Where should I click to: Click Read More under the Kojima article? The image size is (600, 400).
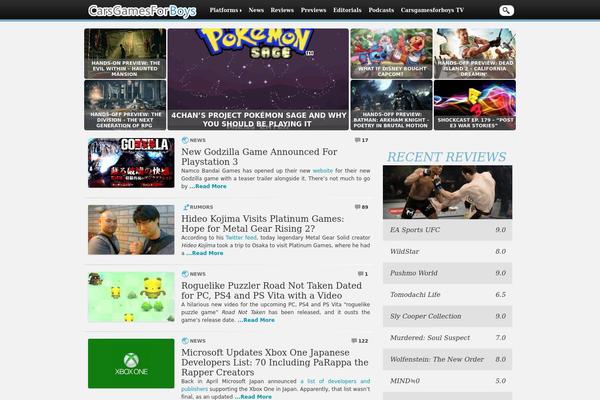tap(205, 253)
